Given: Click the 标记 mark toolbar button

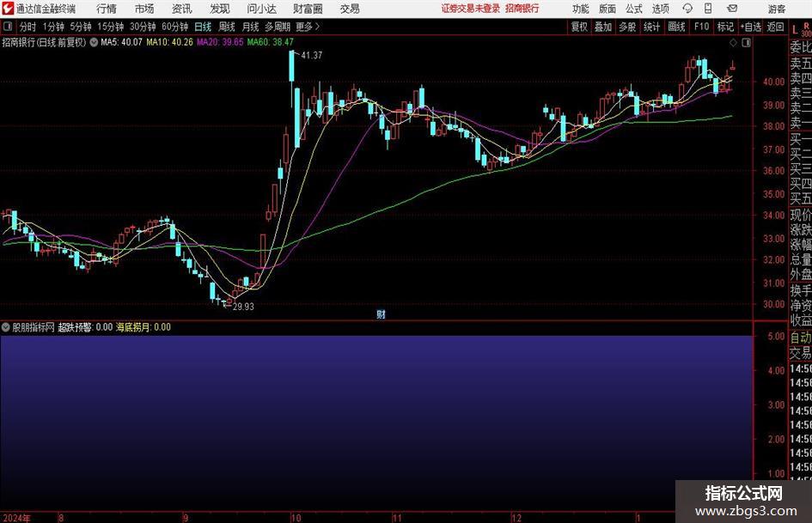Looking at the screenshot, I should [x=725, y=27].
